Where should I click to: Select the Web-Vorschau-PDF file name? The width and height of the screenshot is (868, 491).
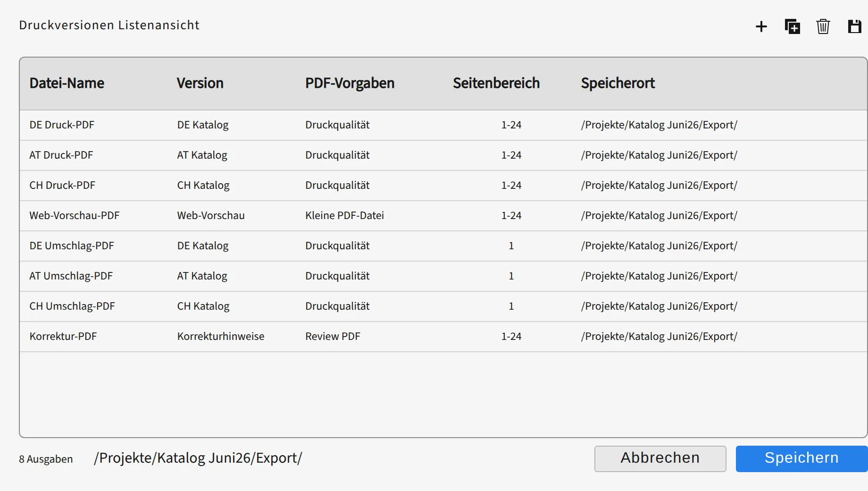(x=75, y=216)
